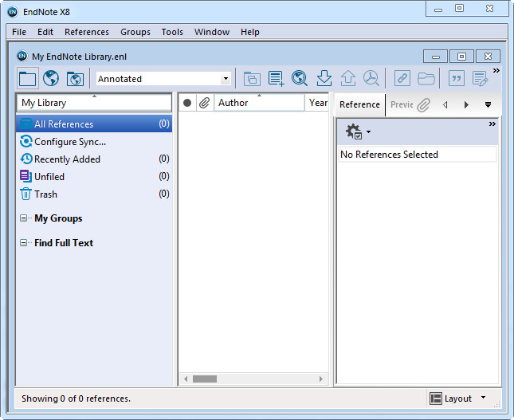The width and height of the screenshot is (514, 420).
Task: Click the New Reference toolbar icon
Action: (x=276, y=79)
